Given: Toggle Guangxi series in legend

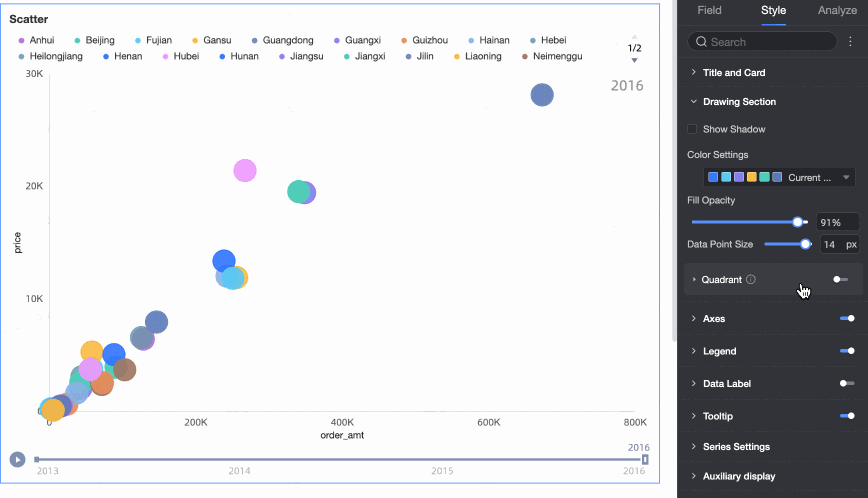Looking at the screenshot, I should click(357, 40).
